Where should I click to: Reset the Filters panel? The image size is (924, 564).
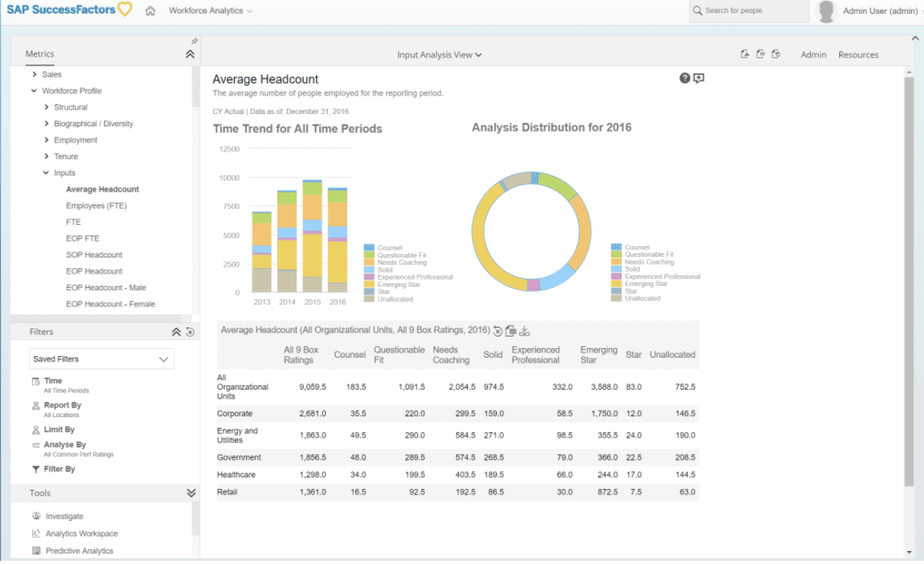[x=188, y=332]
